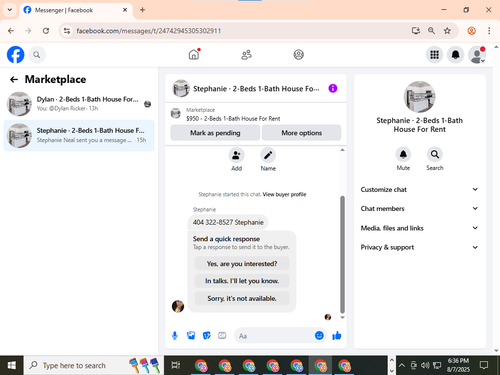Send quick response Yes, are you interested?
Image resolution: width=500 pixels, height=375 pixels.
(242, 264)
